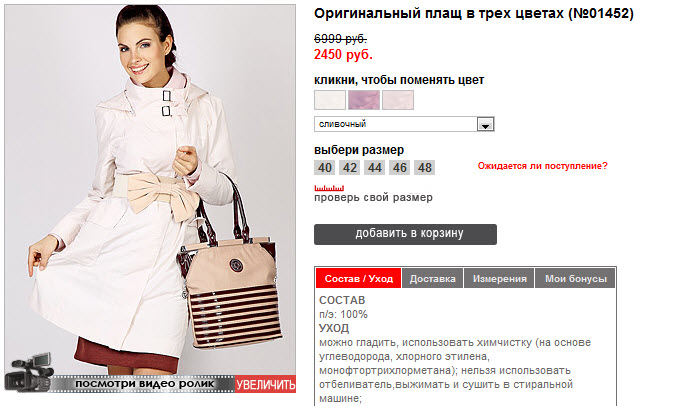673x406 pixels.
Task: Switch to the Доставка tab
Action: pos(433,279)
